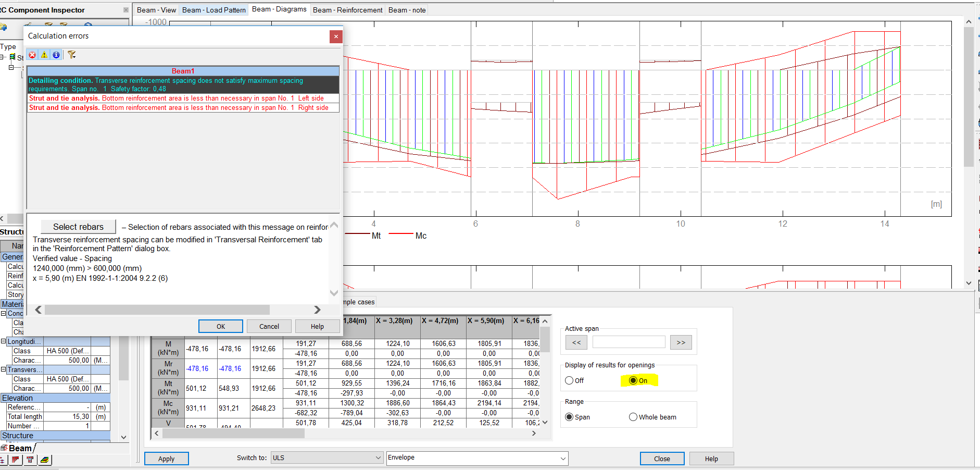Screen dimensions: 980x470
Task: Collapse the Transversal reinforcement group
Action: (x=3, y=370)
